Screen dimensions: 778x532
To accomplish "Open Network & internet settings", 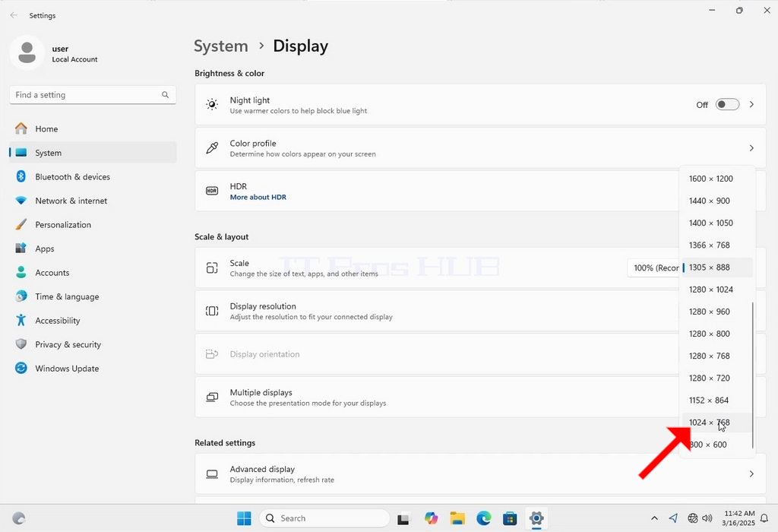I will click(93, 201).
